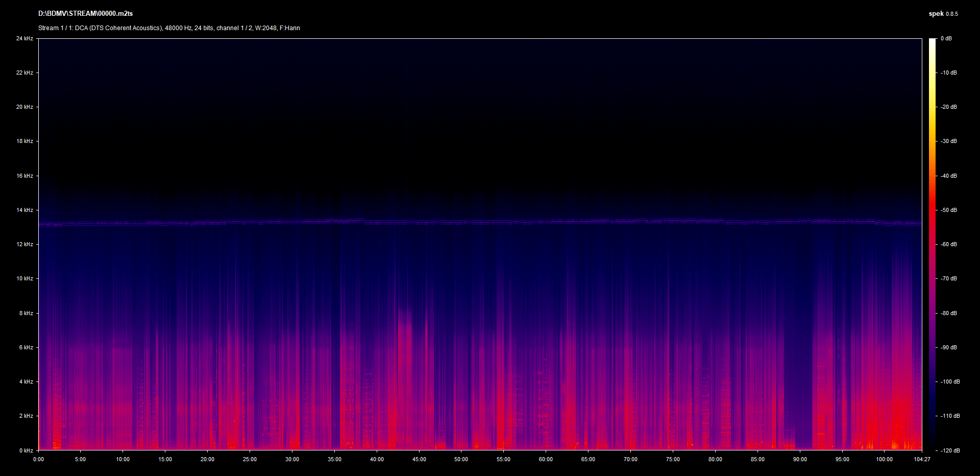980x476 pixels.
Task: Click the white top of the color bar
Action: 932,42
